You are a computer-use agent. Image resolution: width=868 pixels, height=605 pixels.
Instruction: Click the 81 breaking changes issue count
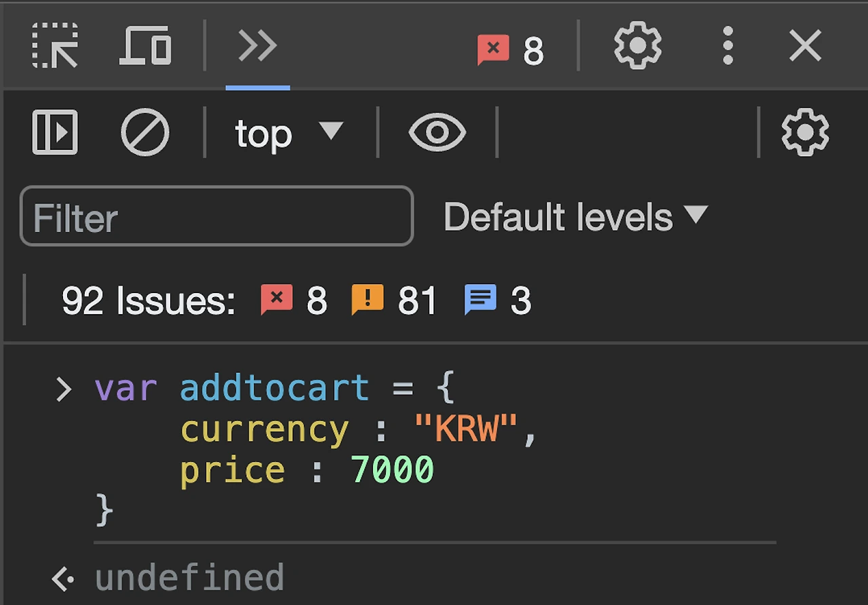(x=394, y=300)
